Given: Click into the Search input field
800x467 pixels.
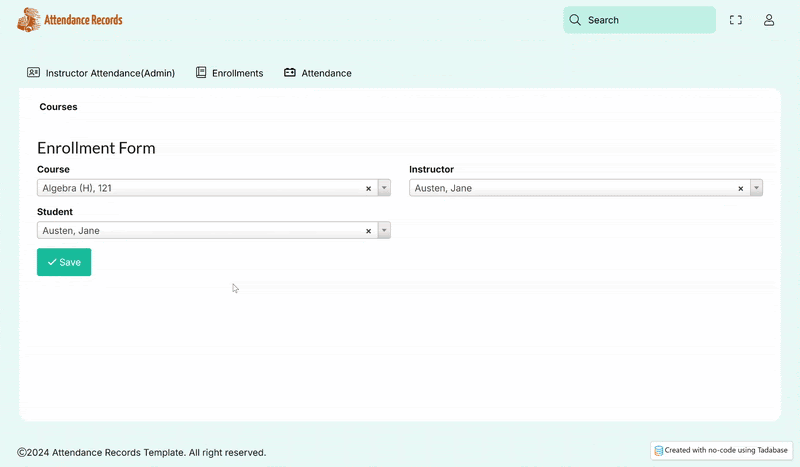Looking at the screenshot, I should 645,20.
